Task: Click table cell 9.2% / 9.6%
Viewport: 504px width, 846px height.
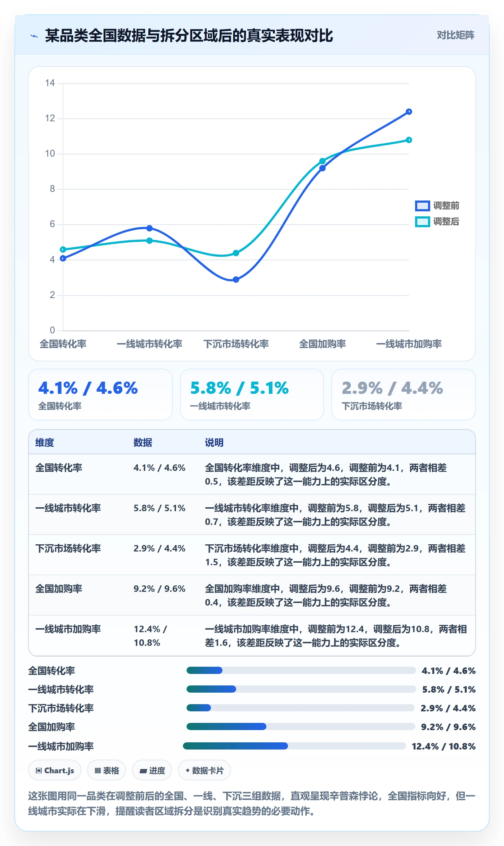Action: [159, 589]
